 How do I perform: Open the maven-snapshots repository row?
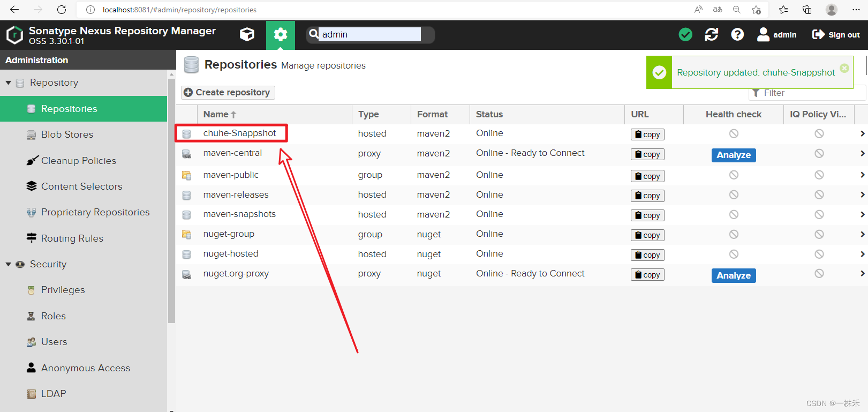pos(522,214)
